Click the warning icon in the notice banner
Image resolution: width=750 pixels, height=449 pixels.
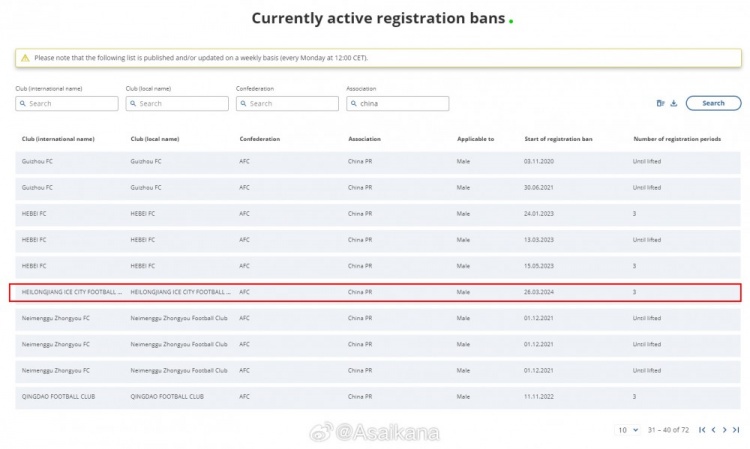[x=26, y=58]
